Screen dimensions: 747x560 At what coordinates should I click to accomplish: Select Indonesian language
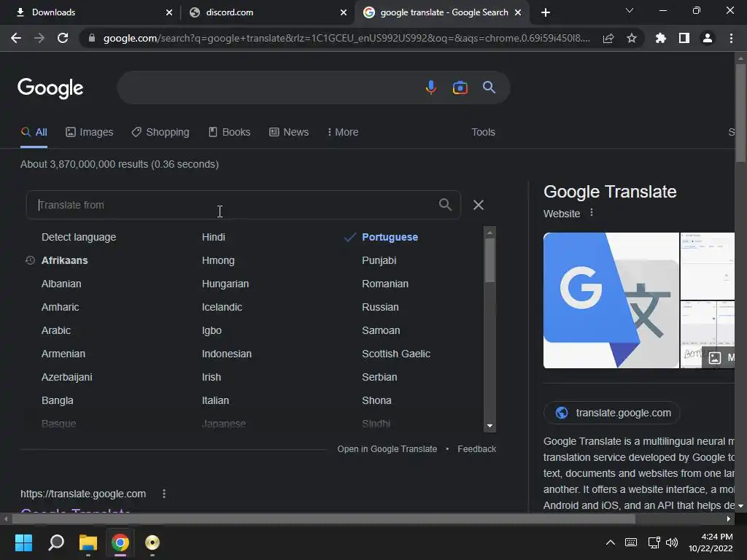tap(226, 354)
